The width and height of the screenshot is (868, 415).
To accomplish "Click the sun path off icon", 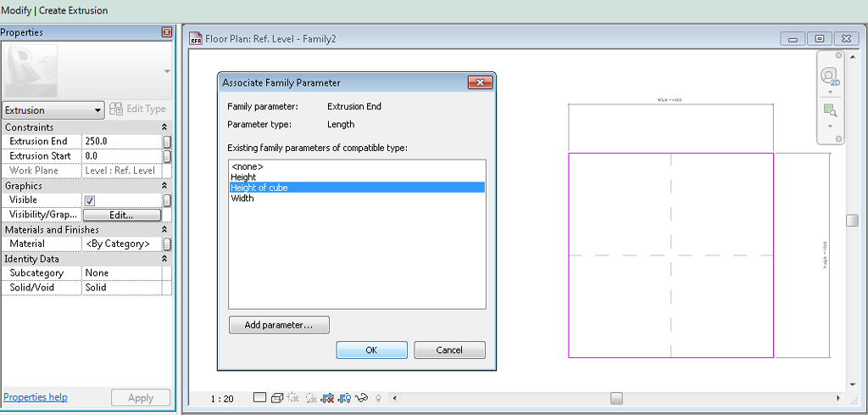I will click(x=293, y=398).
